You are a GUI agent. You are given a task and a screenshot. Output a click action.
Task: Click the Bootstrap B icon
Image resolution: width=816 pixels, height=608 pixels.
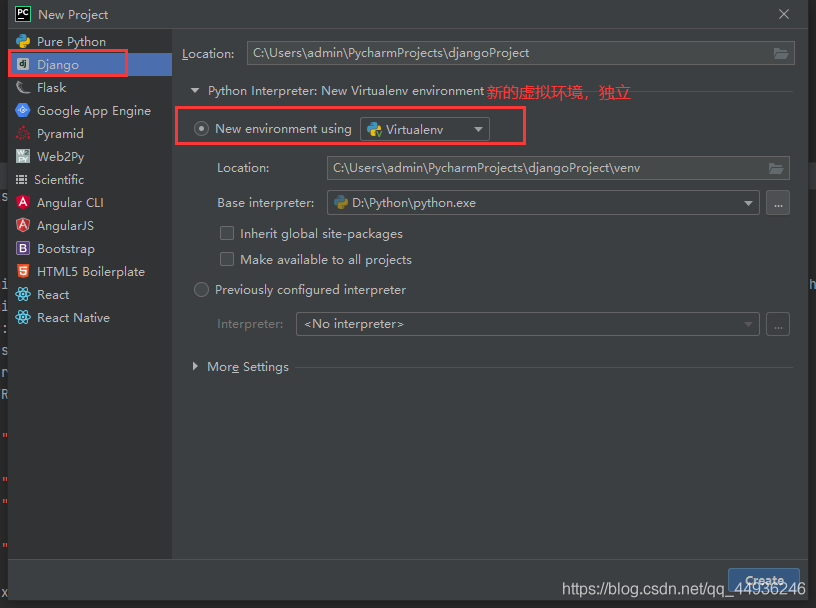pyautogui.click(x=23, y=248)
